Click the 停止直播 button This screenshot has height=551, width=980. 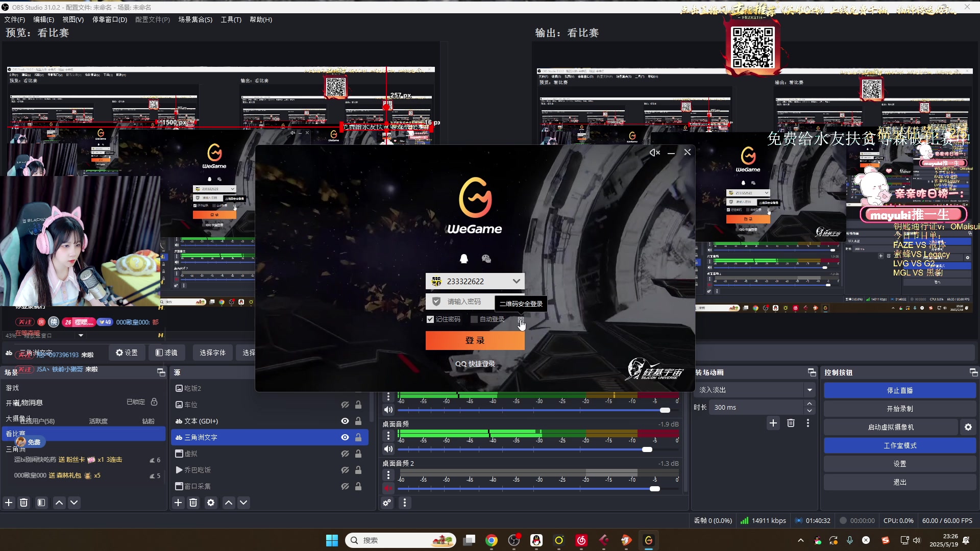click(900, 391)
